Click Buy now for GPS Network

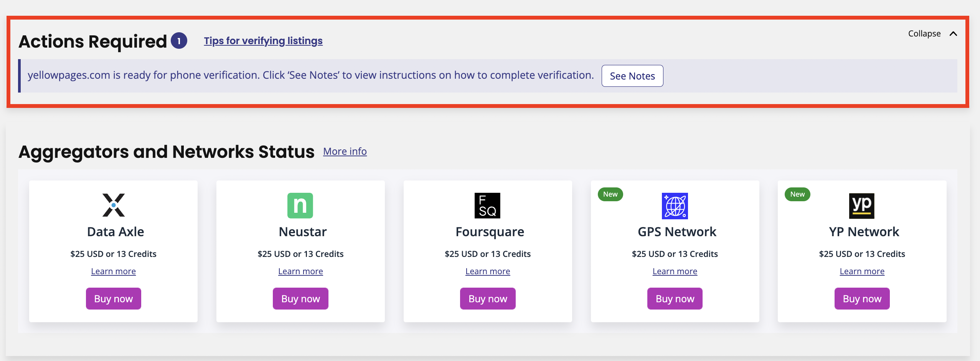675,299
